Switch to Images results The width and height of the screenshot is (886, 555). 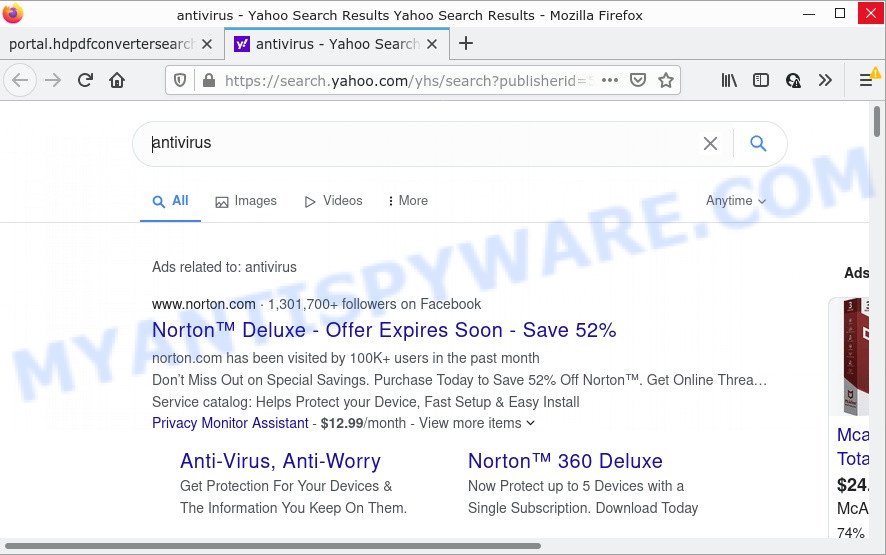[x=246, y=201]
